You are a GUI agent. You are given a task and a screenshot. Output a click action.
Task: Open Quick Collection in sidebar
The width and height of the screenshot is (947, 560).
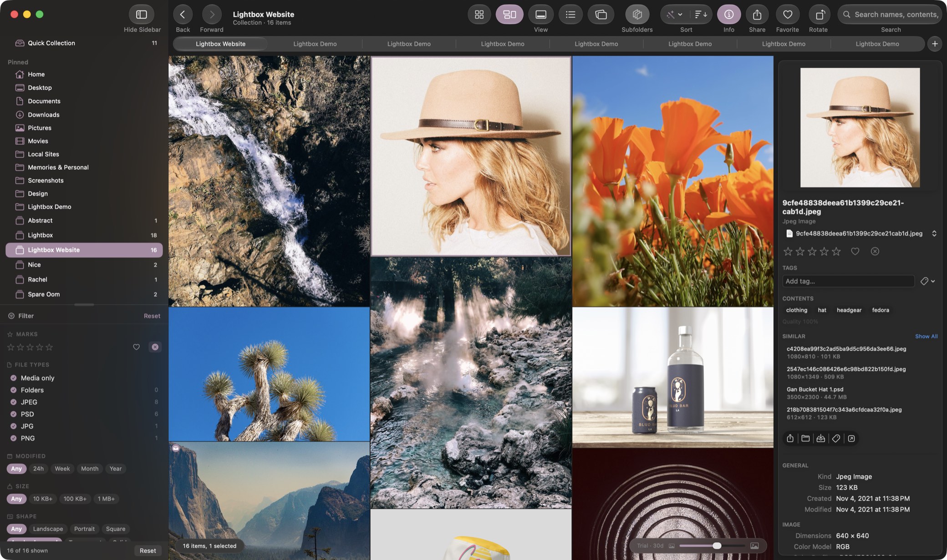[x=84, y=43]
